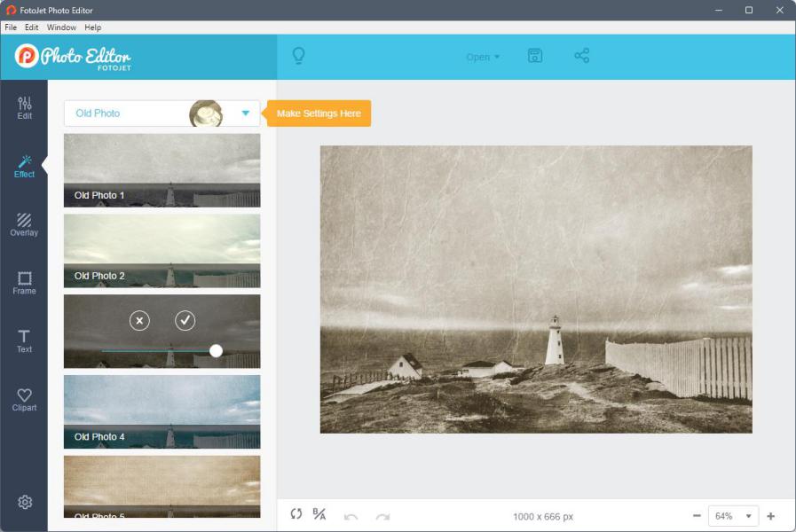Image resolution: width=796 pixels, height=532 pixels.
Task: Open the Overlay panel
Action: [24, 224]
